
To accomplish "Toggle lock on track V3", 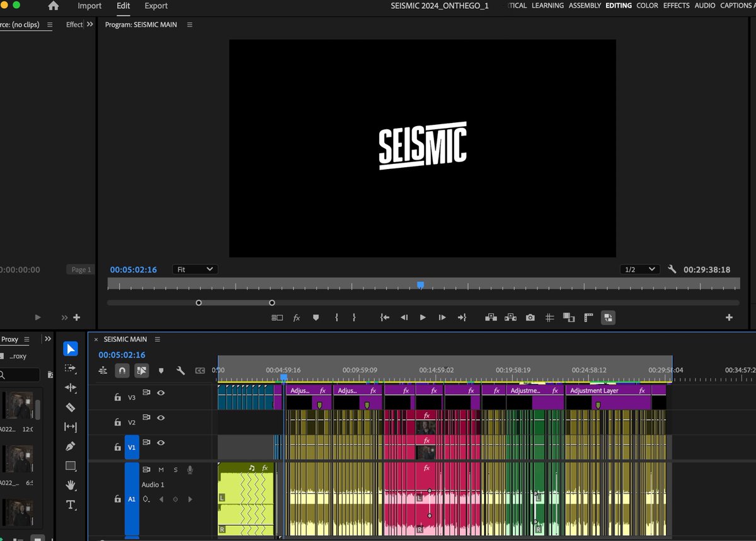I will pyautogui.click(x=117, y=397).
